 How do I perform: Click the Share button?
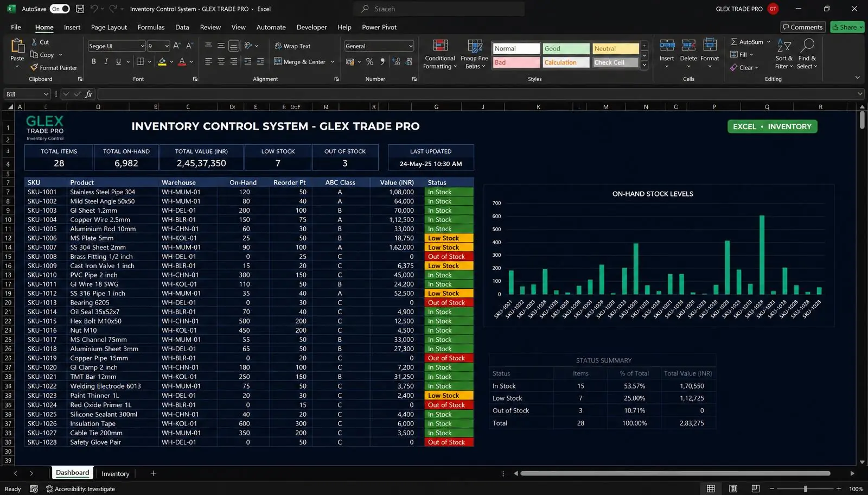tap(847, 27)
